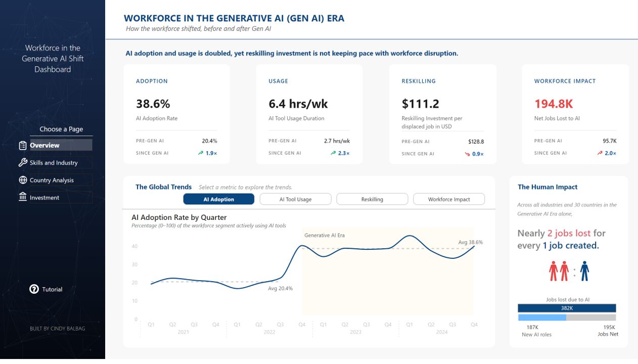Click the Choose a Page label
The image size is (638, 364).
click(x=61, y=129)
